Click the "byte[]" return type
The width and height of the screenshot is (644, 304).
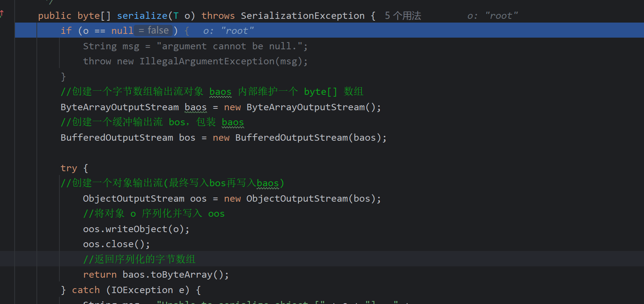point(94,16)
